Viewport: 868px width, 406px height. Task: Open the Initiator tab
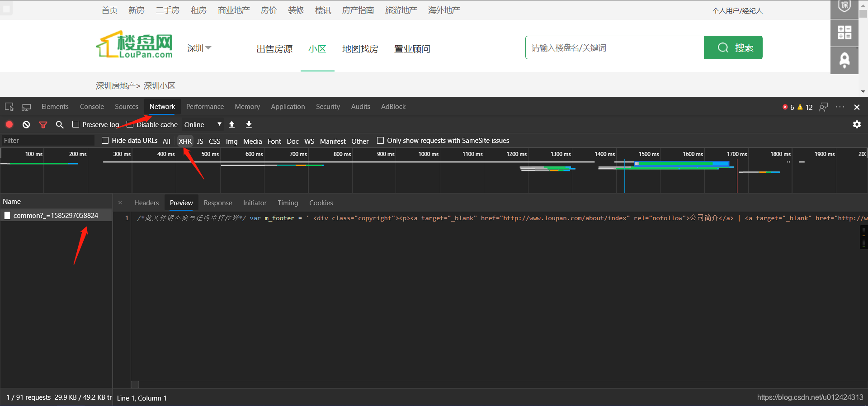(255, 203)
